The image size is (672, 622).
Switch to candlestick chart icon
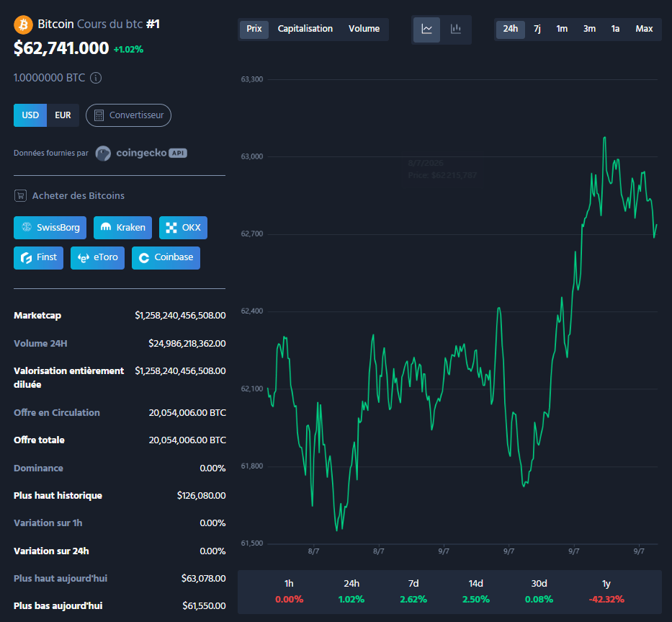pos(456,29)
